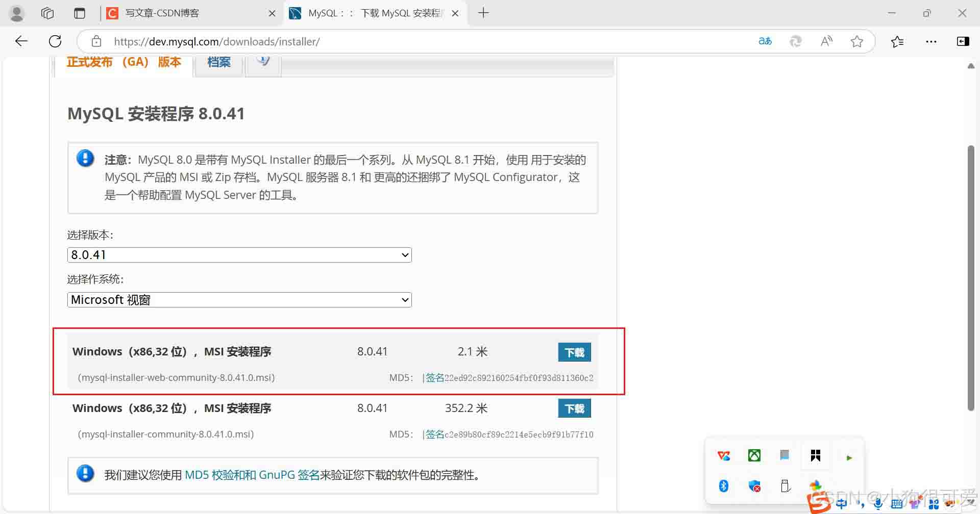This screenshot has width=980, height=514.
Task: Click filename mysql-installer-community-8.0.41.0.msi
Action: pos(166,434)
